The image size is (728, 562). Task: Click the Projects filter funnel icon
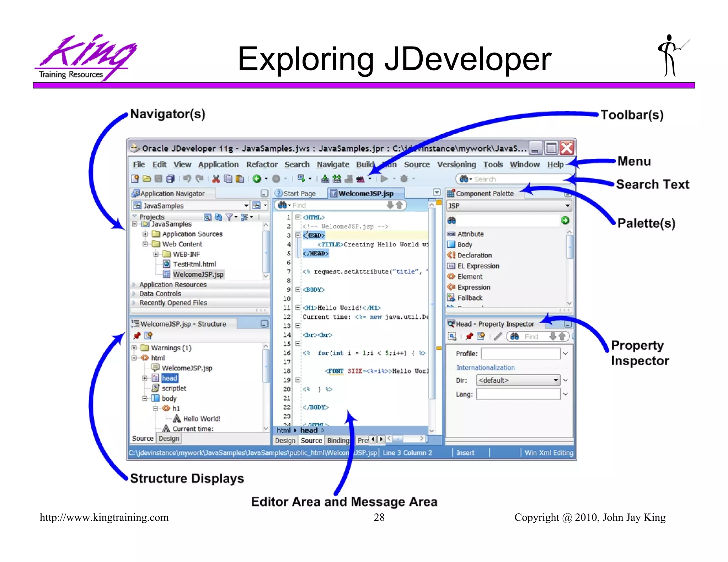[x=229, y=217]
